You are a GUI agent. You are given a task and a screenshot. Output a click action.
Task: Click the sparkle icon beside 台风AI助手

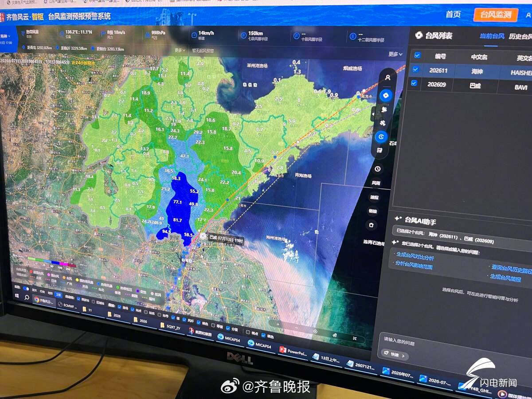coord(398,219)
